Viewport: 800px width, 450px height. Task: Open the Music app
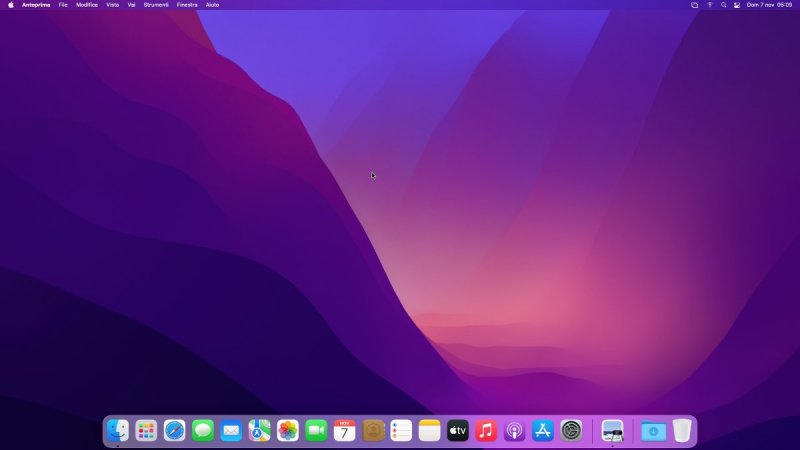coord(486,431)
